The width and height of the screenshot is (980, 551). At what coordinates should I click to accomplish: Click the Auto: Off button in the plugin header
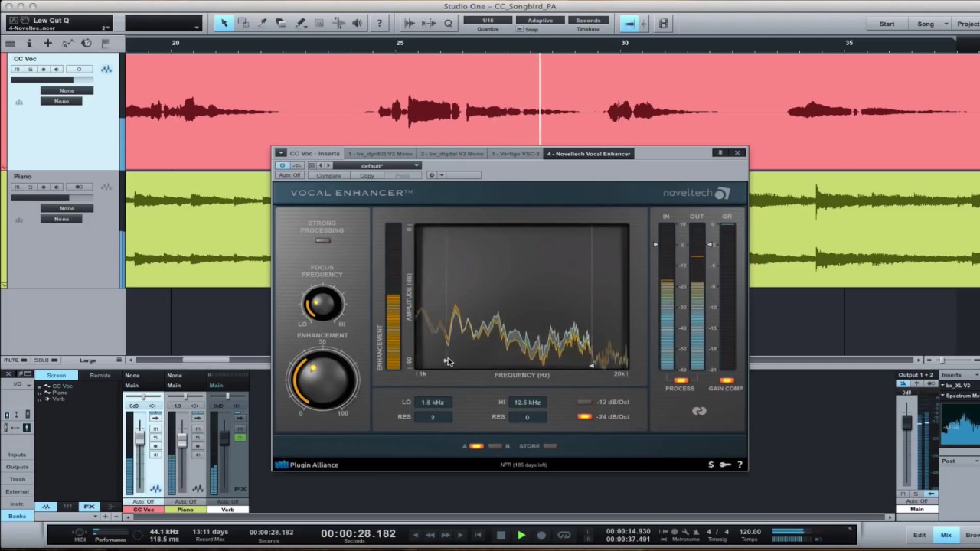pos(289,175)
